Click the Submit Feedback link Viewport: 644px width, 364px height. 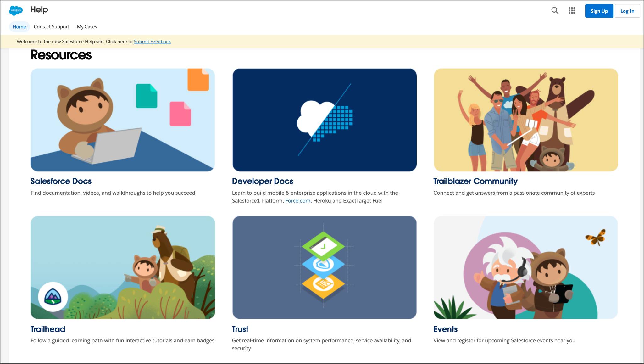(152, 42)
